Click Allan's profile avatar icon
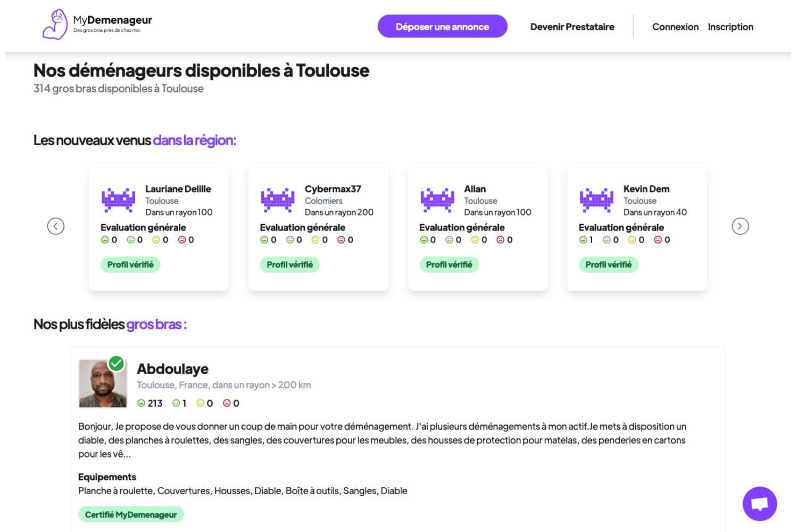Viewport: 798px width, 532px height. 437,200
